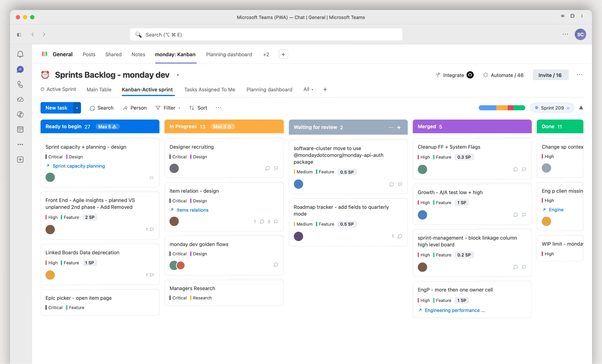Open the Planning dashboard channel tab
This screenshot has height=364, width=602.
coord(229,54)
